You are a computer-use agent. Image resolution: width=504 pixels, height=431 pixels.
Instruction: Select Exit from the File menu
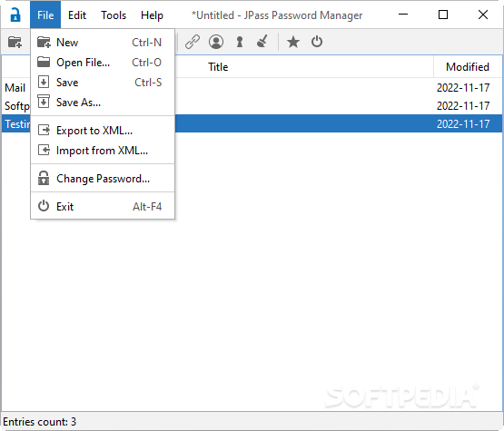[x=103, y=206]
